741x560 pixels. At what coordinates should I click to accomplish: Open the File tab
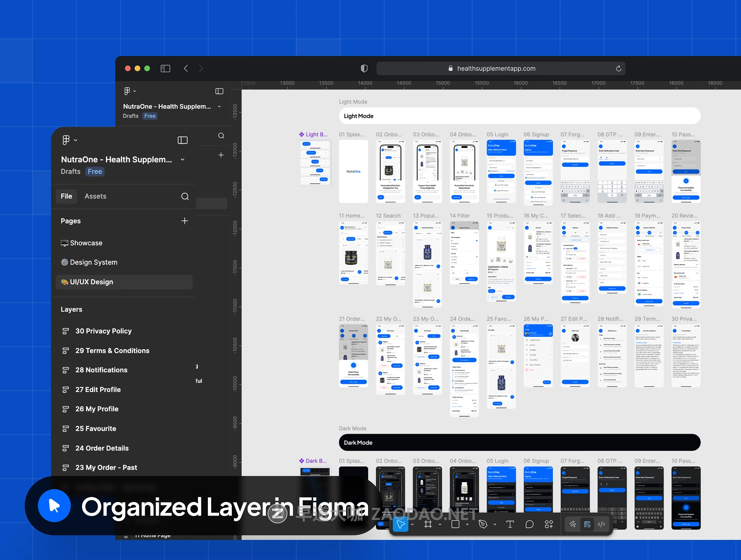[x=66, y=196]
